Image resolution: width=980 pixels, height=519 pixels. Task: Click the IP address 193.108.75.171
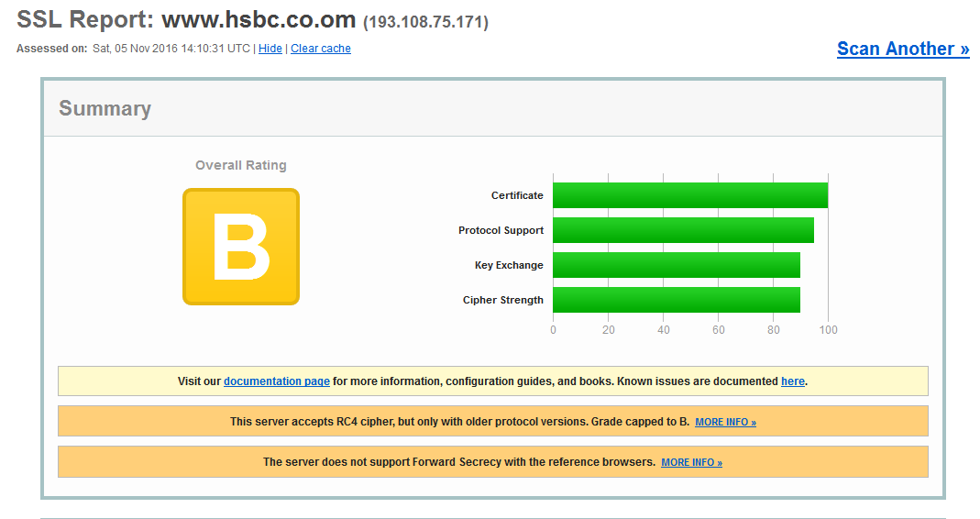(425, 22)
